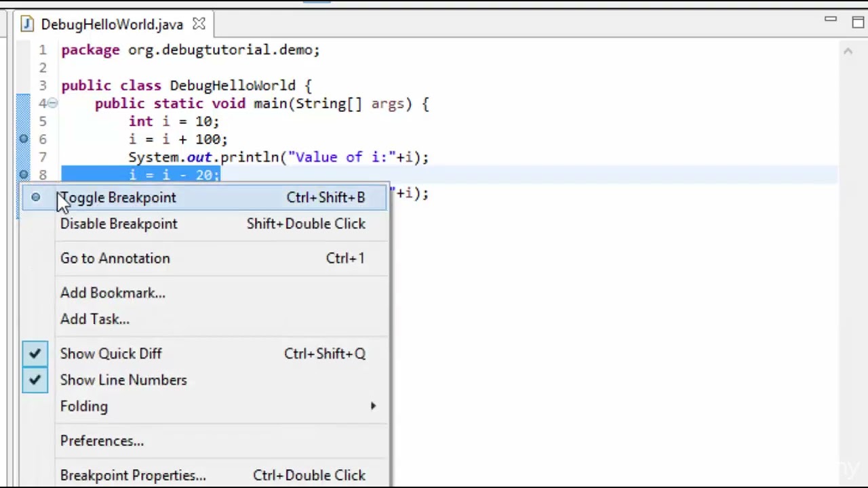Switch to DebugHelloWorld.java editor tab
This screenshot has height=488, width=868.
(x=112, y=24)
